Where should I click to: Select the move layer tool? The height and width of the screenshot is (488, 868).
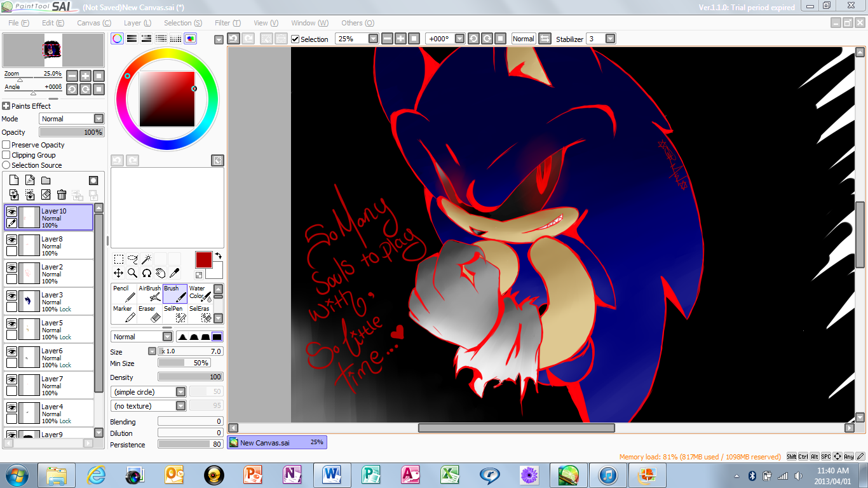click(119, 273)
